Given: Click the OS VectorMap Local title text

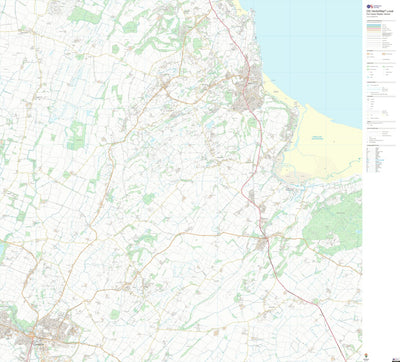Looking at the screenshot, I should coord(380,11).
